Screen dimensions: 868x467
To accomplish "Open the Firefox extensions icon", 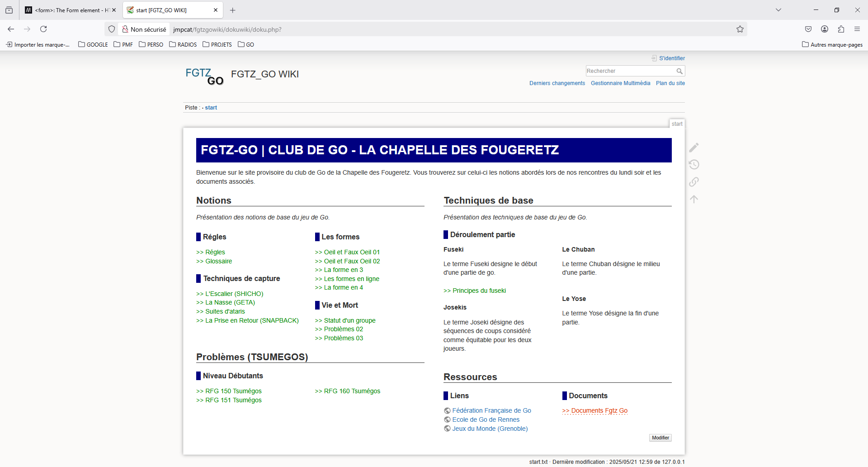I will pos(841,29).
